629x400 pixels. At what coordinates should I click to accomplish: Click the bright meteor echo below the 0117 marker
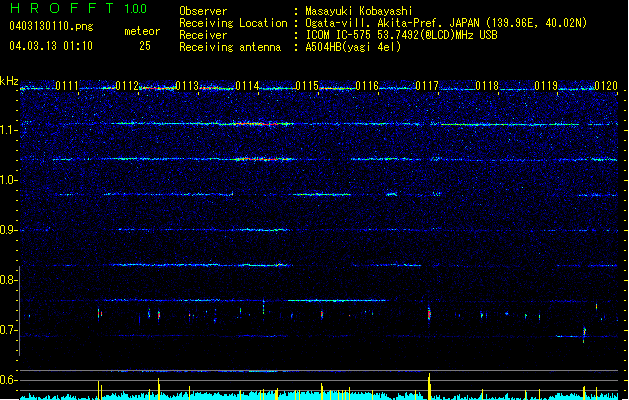(x=429, y=313)
